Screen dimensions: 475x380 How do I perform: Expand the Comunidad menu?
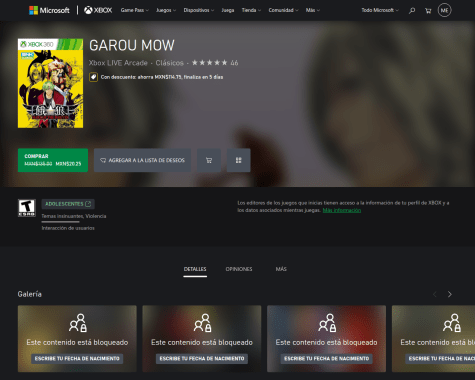click(x=283, y=10)
